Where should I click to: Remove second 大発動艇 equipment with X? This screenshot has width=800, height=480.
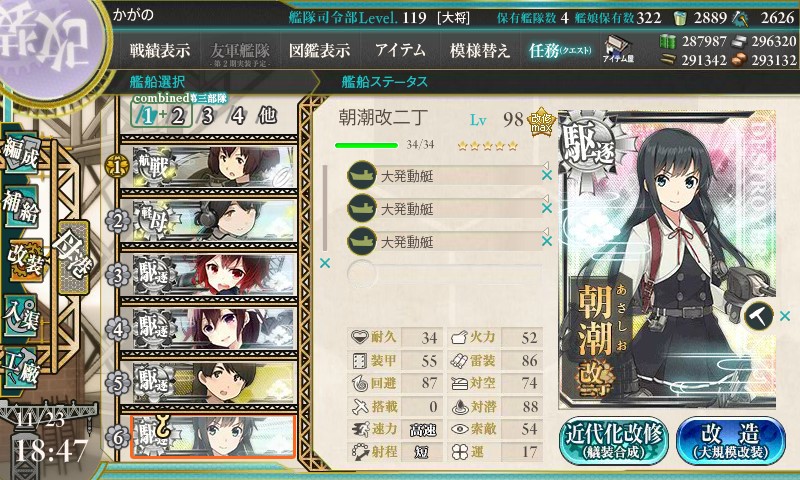tap(546, 208)
